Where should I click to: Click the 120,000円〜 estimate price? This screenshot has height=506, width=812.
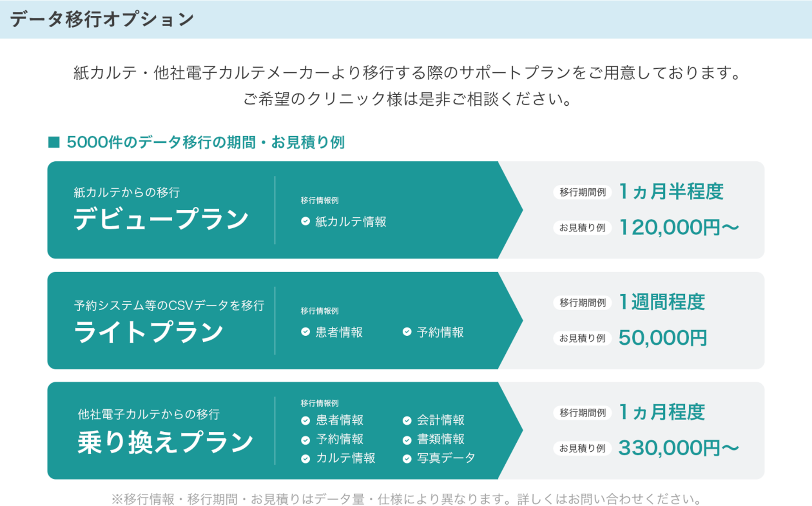(679, 228)
